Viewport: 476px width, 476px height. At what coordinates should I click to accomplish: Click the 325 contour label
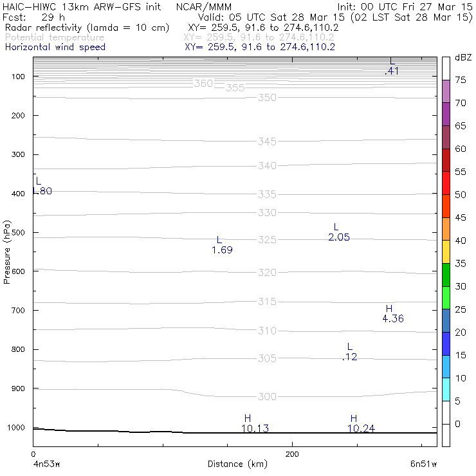(267, 240)
